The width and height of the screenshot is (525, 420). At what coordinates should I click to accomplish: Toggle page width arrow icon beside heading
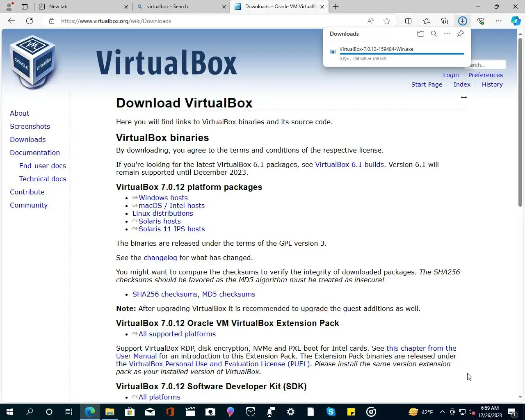pyautogui.click(x=463, y=97)
